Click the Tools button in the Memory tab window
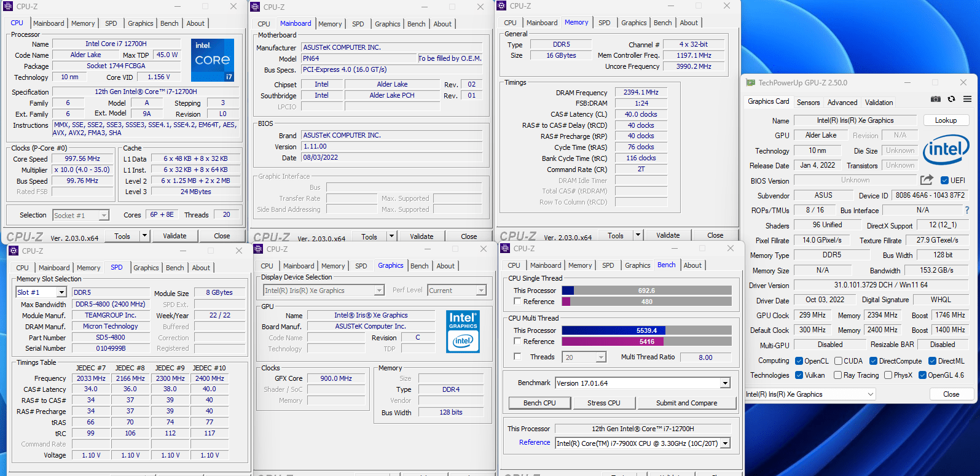Viewport: 980px width, 476px height. point(616,235)
